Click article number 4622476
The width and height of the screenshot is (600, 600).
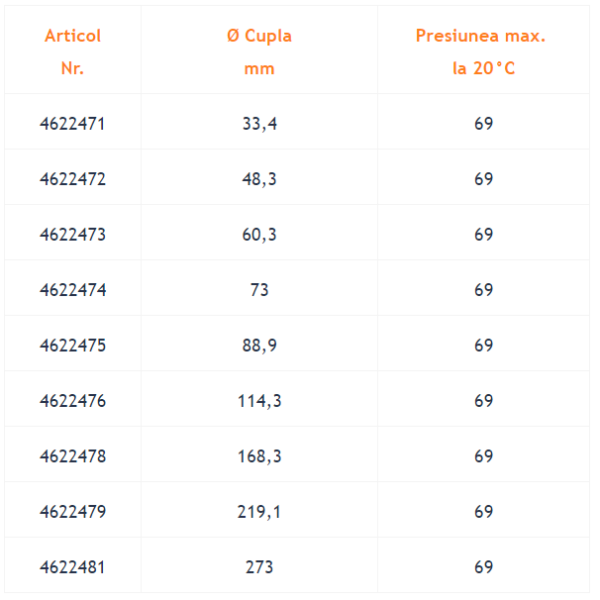coord(72,401)
